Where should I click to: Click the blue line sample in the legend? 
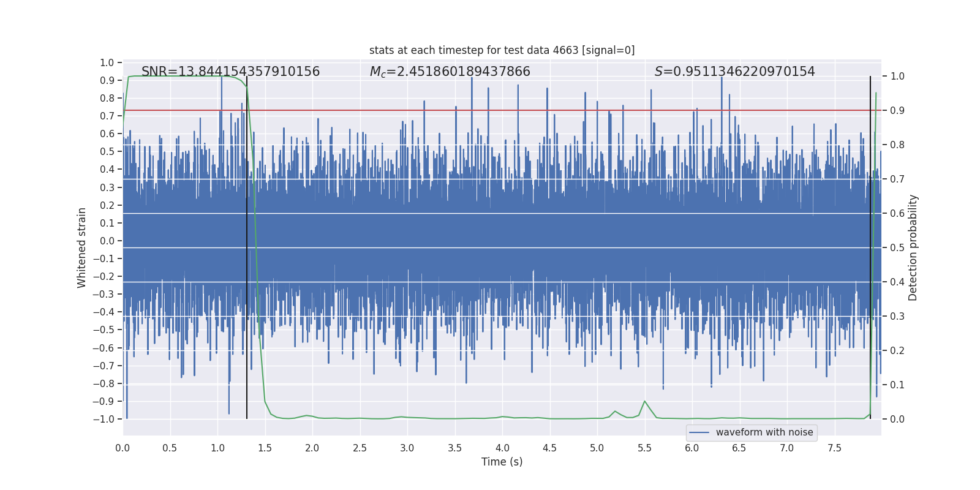click(699, 432)
